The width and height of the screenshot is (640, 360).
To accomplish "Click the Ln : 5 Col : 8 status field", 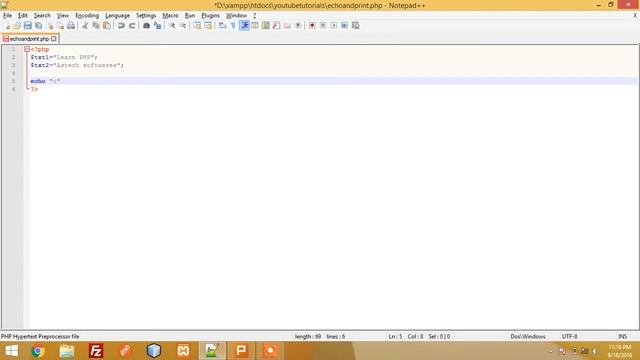I will click(419, 336).
